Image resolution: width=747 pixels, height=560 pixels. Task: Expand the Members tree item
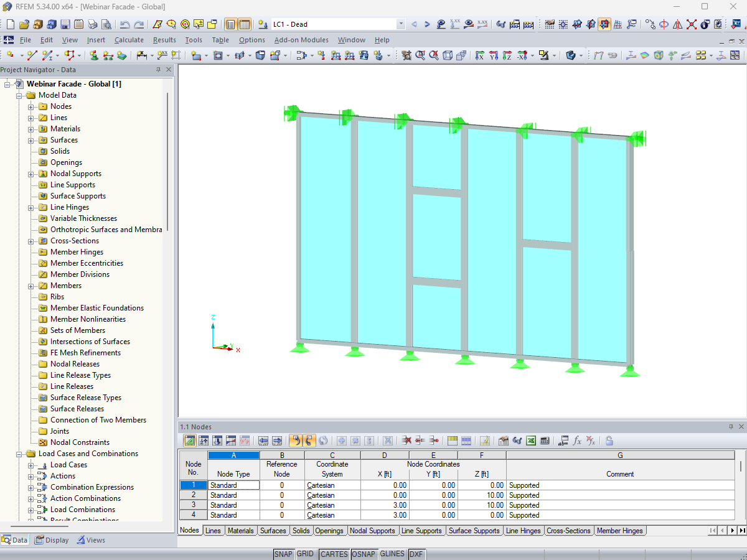point(31,286)
